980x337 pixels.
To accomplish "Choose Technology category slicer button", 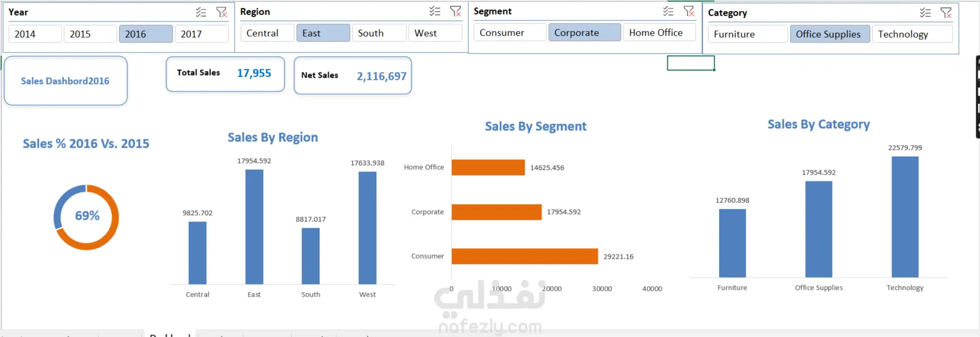I will coord(912,34).
